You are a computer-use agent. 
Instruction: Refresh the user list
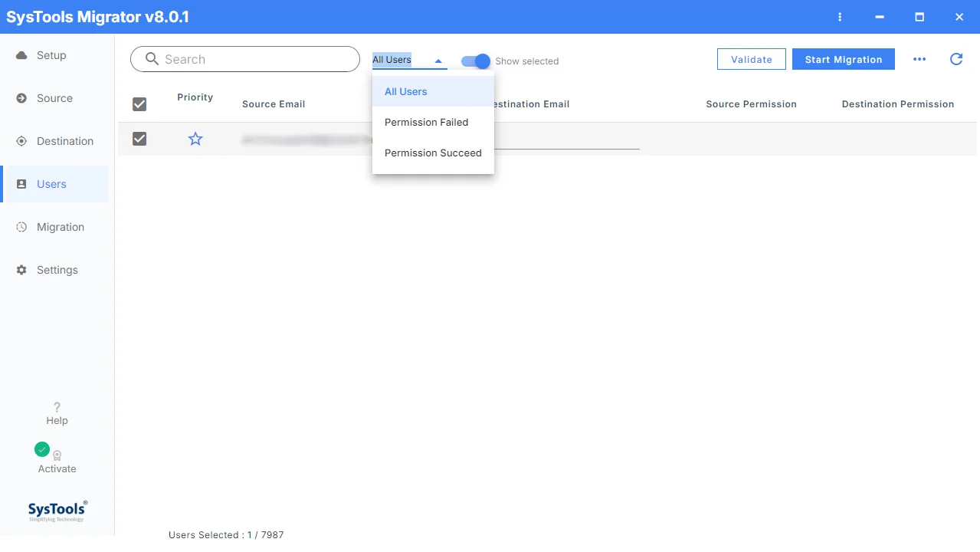coord(956,59)
